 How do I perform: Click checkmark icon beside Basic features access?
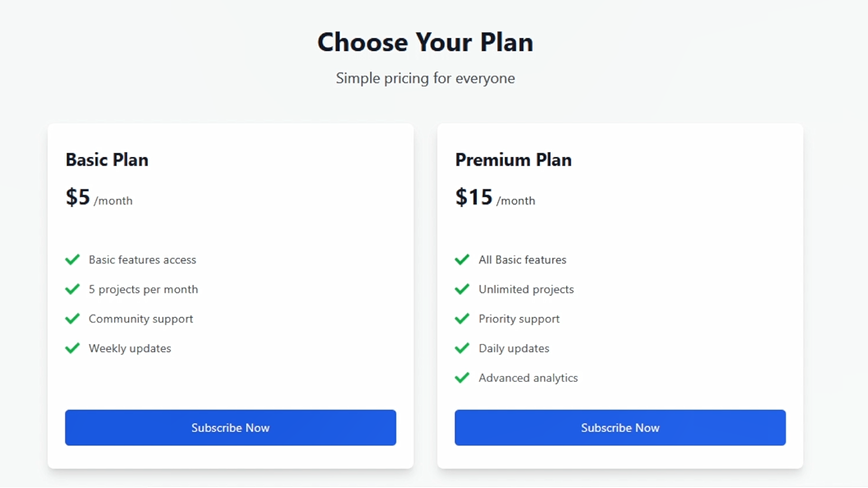[72, 260]
